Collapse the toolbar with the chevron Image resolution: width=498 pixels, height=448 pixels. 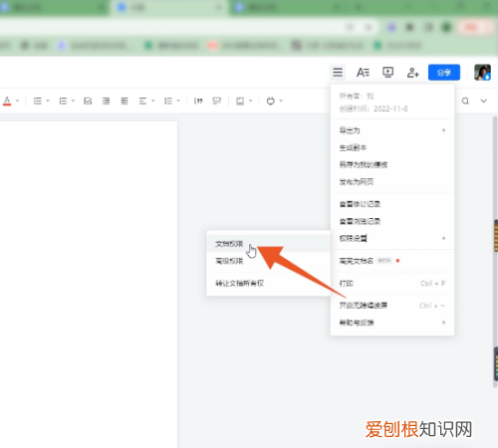point(484,101)
